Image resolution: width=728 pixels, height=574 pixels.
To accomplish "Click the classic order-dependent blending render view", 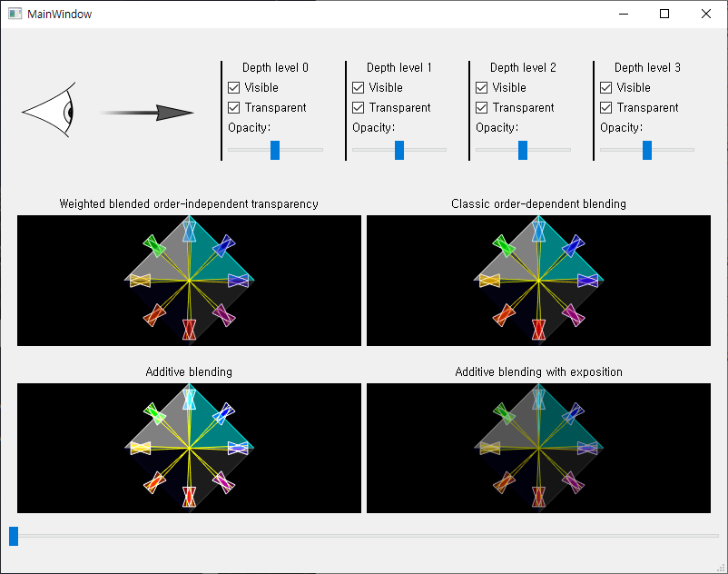I will point(538,281).
